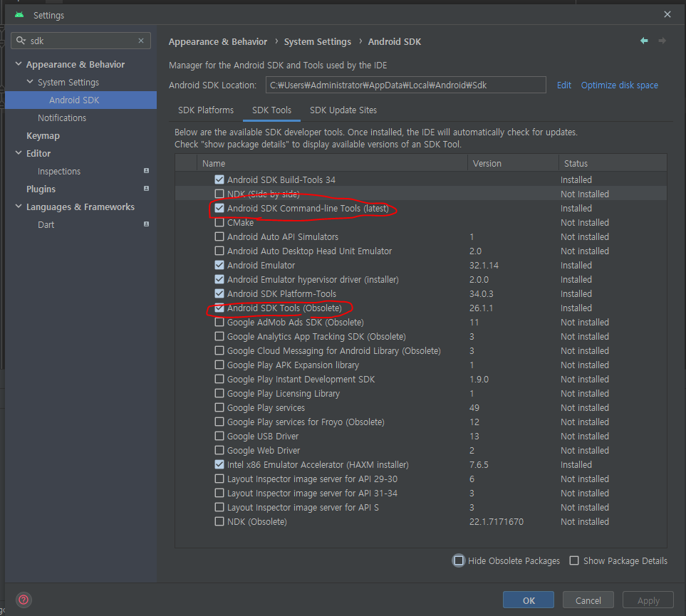Check Android Auto API Simulators
Viewport: 686px width, 616px height.
click(219, 236)
